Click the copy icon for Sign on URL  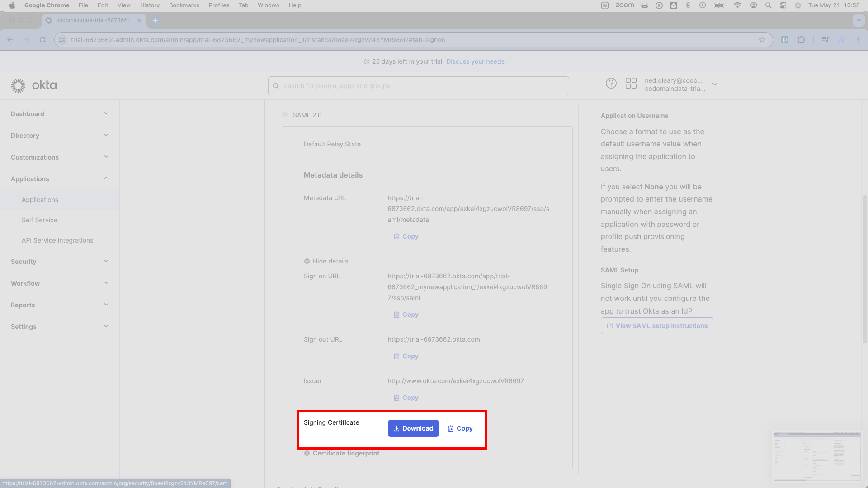(x=396, y=314)
